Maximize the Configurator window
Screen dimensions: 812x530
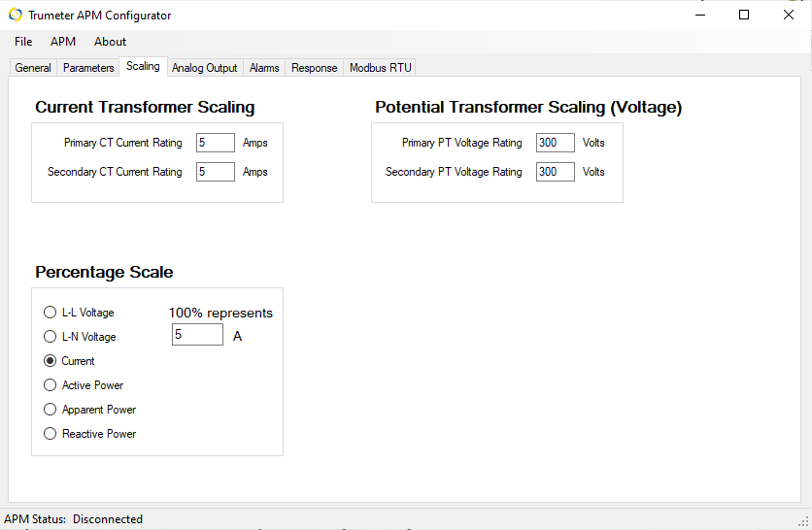point(744,15)
